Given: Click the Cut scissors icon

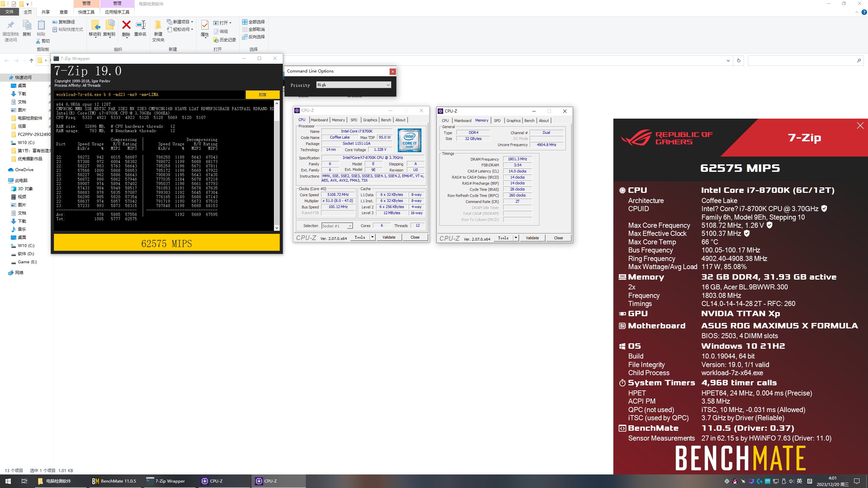Looking at the screenshot, I should coord(38,41).
